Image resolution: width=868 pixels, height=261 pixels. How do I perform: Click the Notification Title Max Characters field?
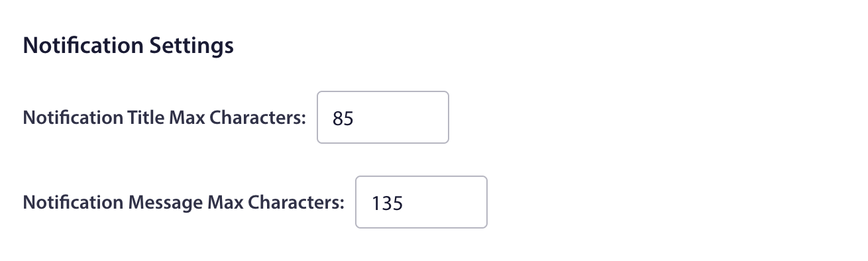point(383,117)
